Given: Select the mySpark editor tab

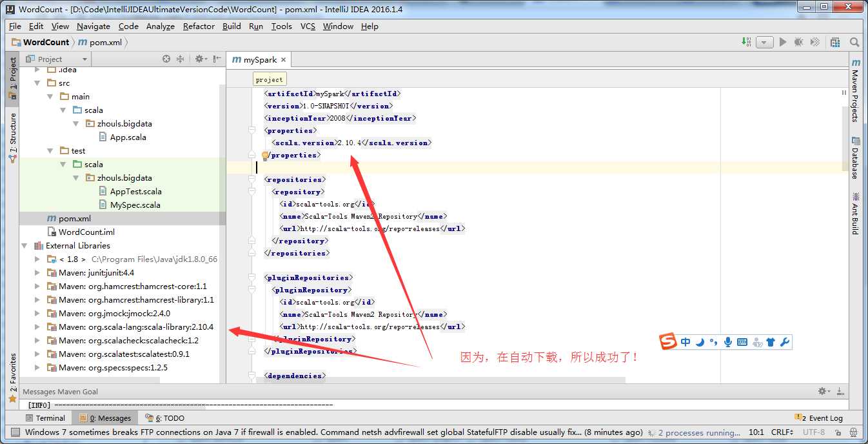Looking at the screenshot, I should 259,59.
